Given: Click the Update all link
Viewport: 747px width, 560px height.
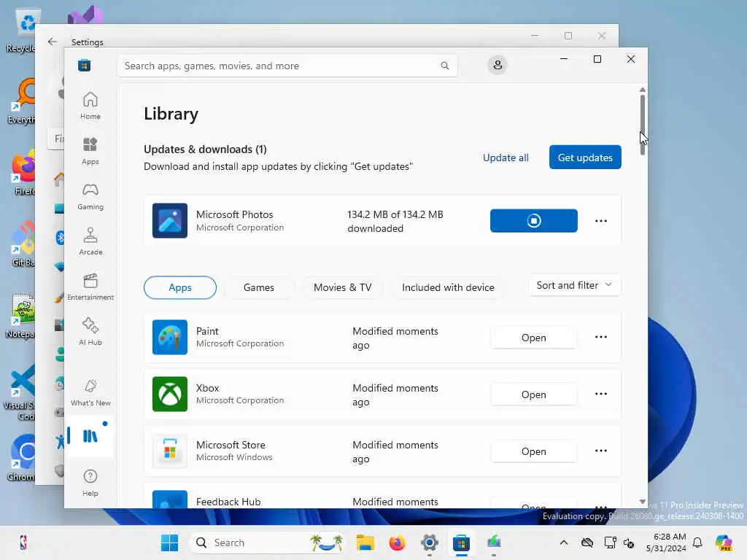Looking at the screenshot, I should coord(506,157).
